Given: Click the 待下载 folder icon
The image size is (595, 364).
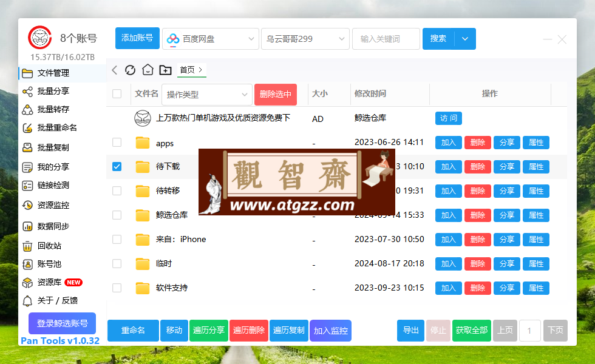Looking at the screenshot, I should pos(143,167).
